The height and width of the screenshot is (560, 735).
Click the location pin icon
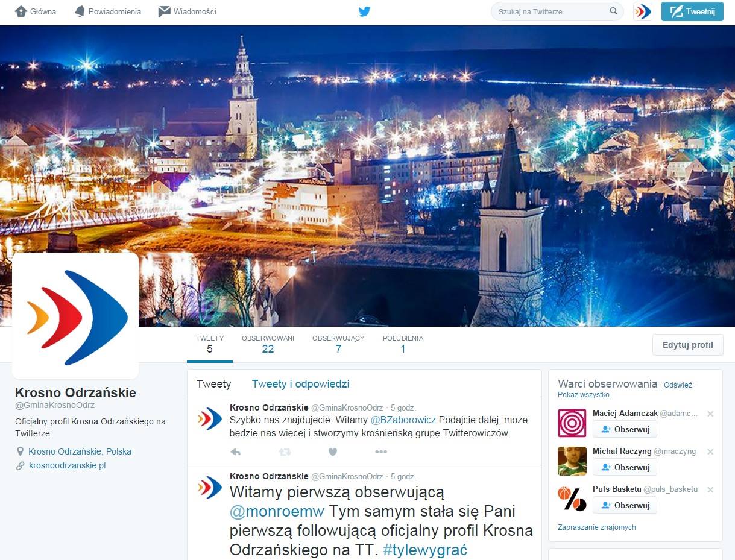pyautogui.click(x=20, y=451)
